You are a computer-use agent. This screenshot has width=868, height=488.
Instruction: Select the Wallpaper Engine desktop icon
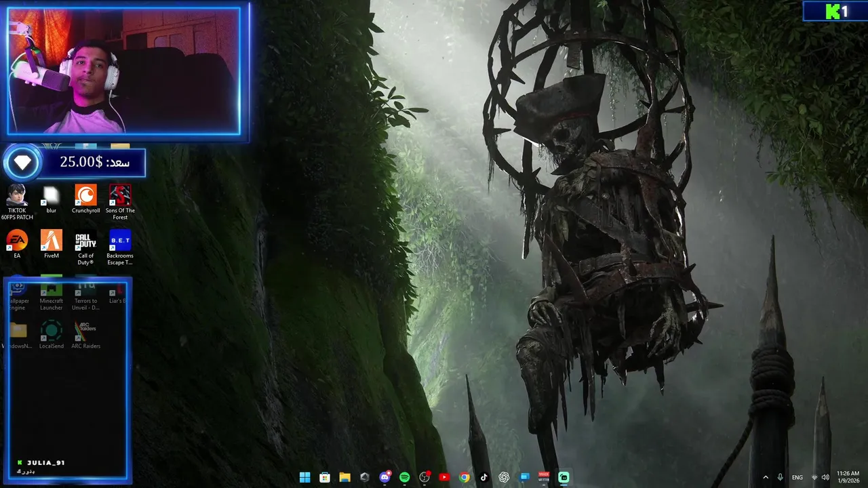17,293
